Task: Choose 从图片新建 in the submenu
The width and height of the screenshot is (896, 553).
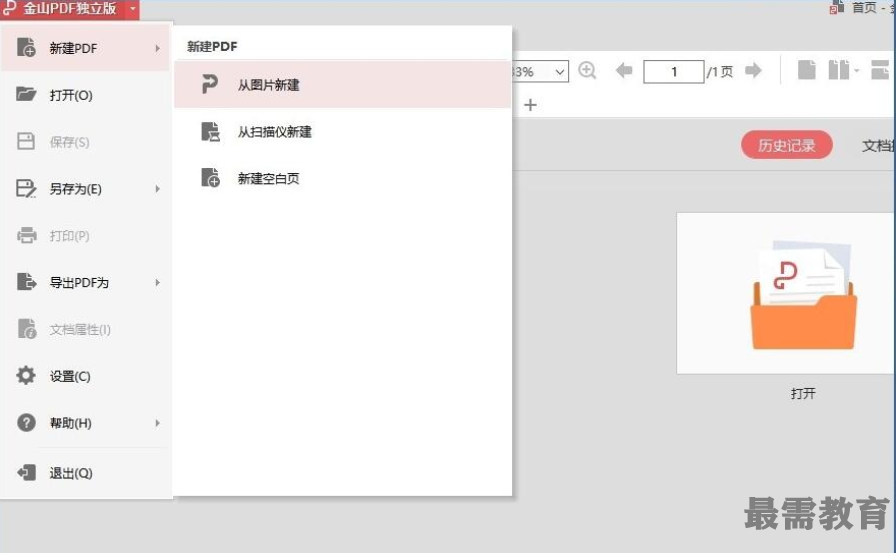Action: [x=342, y=85]
